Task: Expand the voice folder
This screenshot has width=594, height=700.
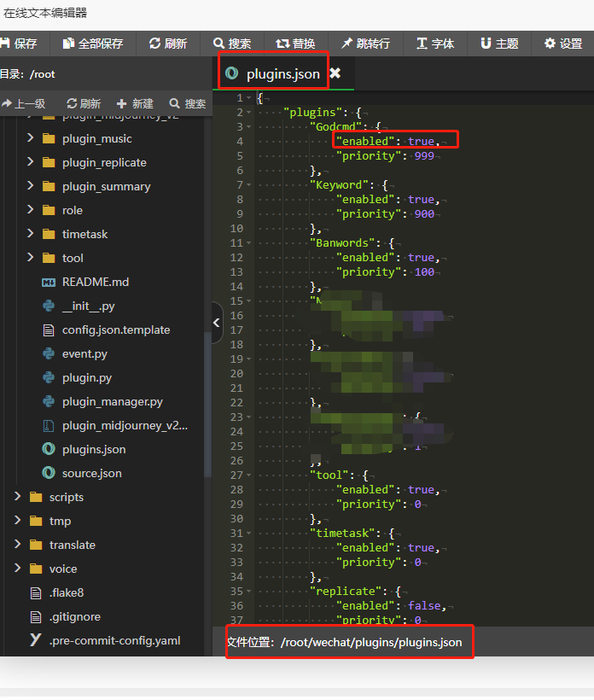Action: click(18, 569)
